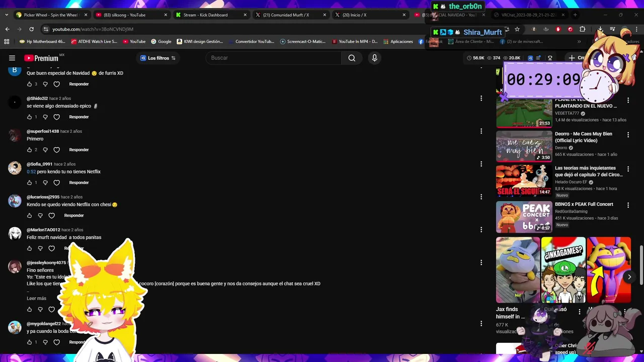644x362 pixels.
Task: Open menu for Deorro Me Caes Muy Bien video
Action: 628,135
